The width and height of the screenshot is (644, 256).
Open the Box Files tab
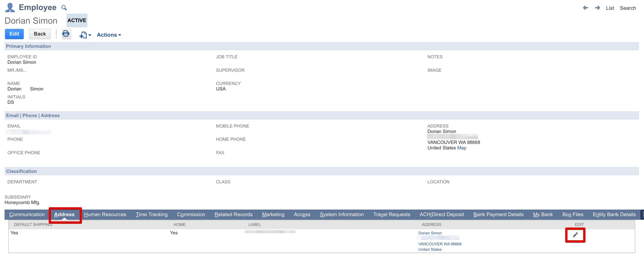point(572,215)
